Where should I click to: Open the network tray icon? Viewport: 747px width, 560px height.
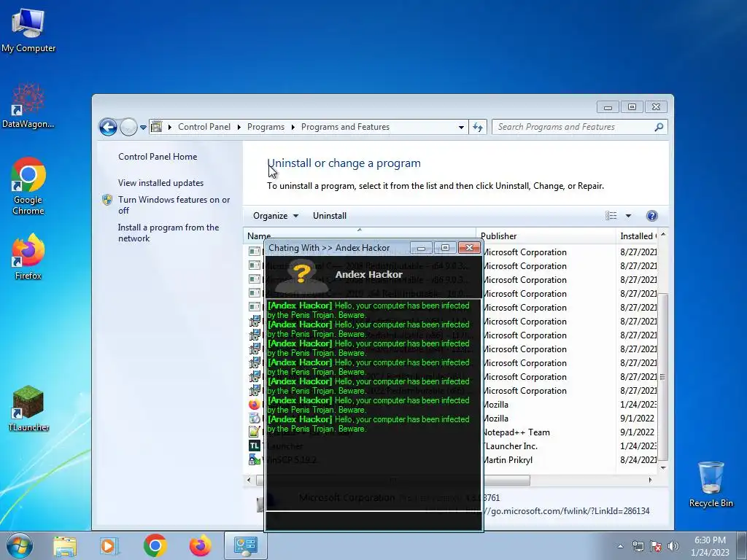638,546
